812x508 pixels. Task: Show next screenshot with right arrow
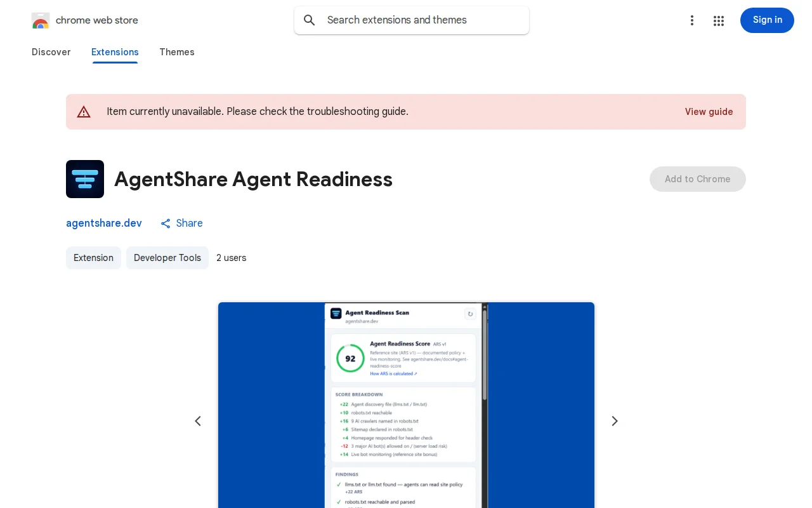point(614,421)
